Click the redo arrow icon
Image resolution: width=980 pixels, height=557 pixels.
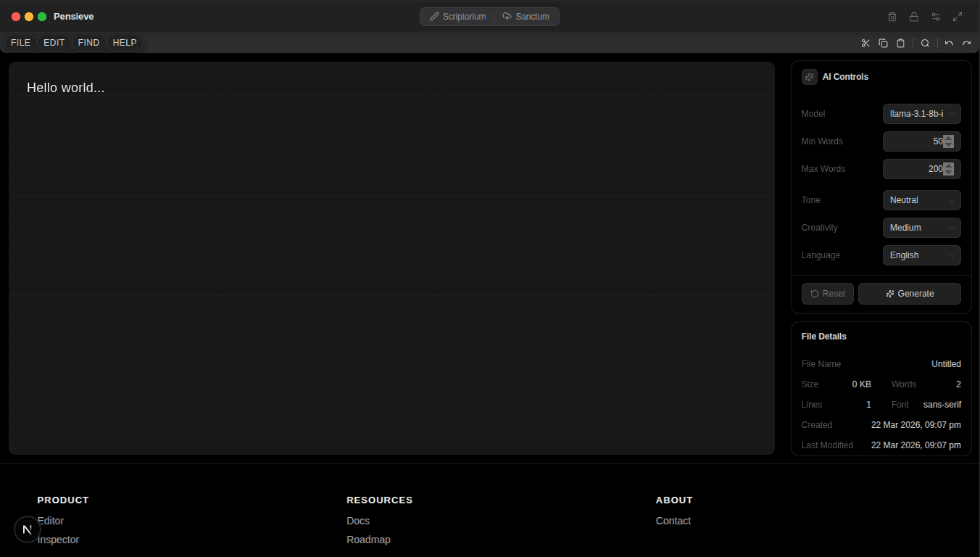(966, 43)
